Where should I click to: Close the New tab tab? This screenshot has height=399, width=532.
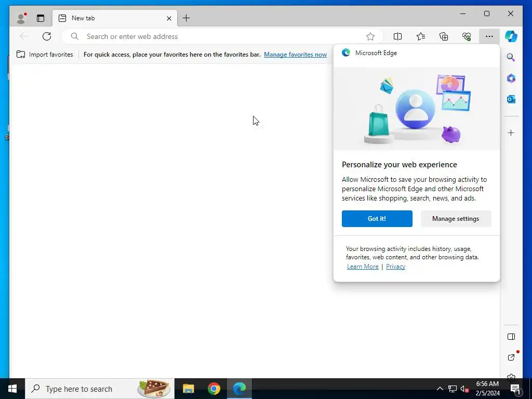click(x=169, y=18)
